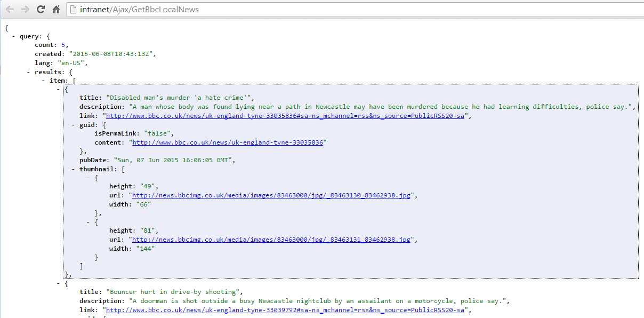The width and height of the screenshot is (644, 318).
Task: Collapse the Bouncer shooting item object
Action: tap(58, 283)
